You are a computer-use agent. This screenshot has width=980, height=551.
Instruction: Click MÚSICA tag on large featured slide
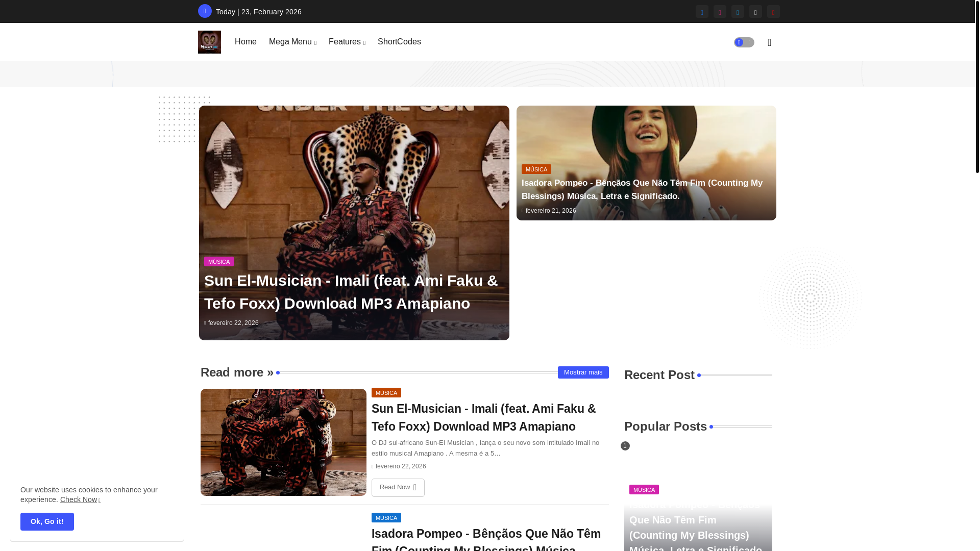coord(219,261)
